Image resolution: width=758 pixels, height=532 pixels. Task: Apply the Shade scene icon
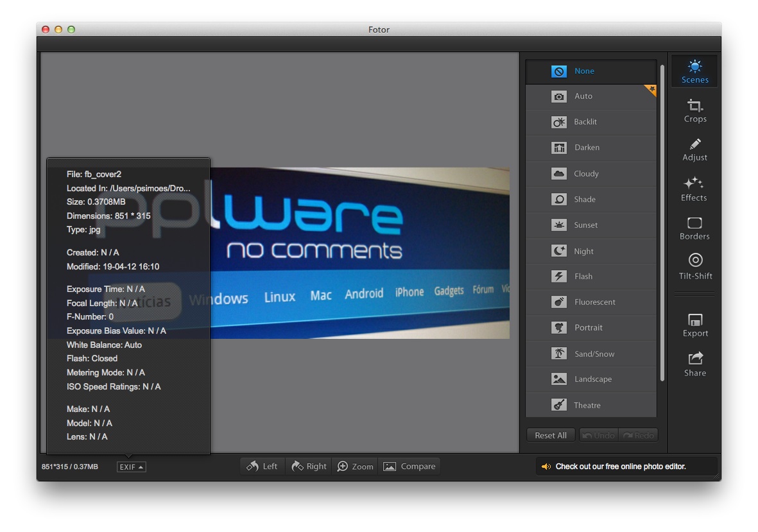click(559, 199)
